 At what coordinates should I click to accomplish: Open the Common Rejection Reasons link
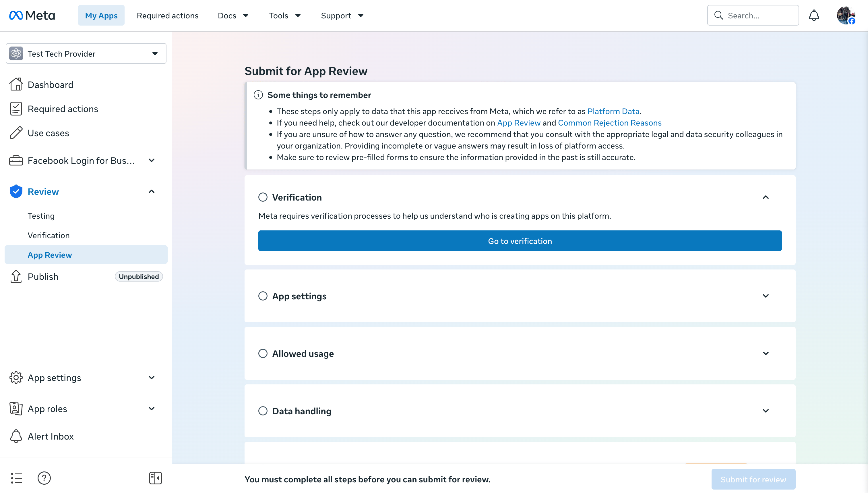pos(610,123)
